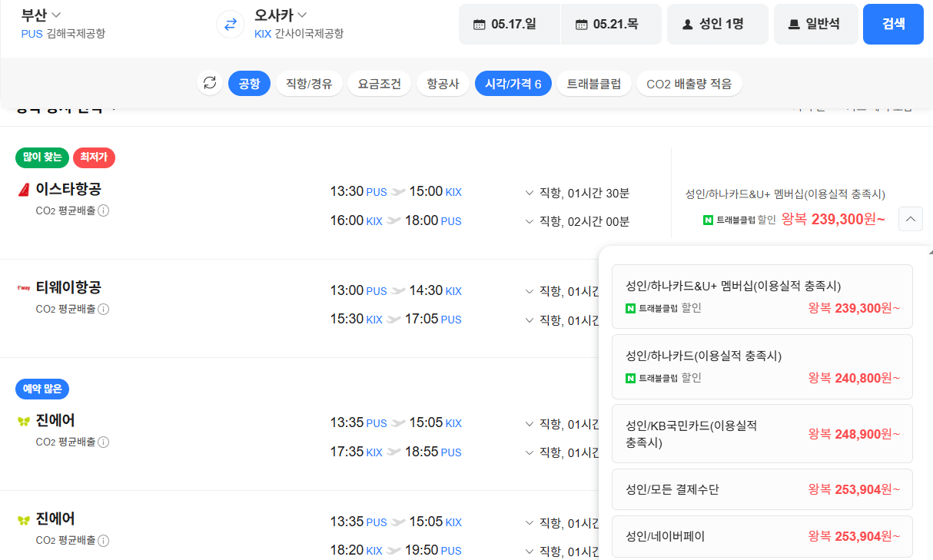Open the 오사카 destination city dropdown
The height and width of the screenshot is (560, 933).
point(281,15)
